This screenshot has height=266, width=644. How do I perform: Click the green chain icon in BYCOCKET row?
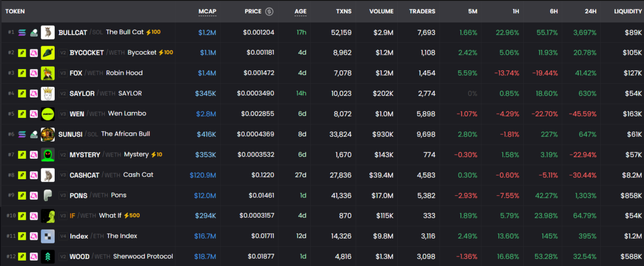pos(22,53)
